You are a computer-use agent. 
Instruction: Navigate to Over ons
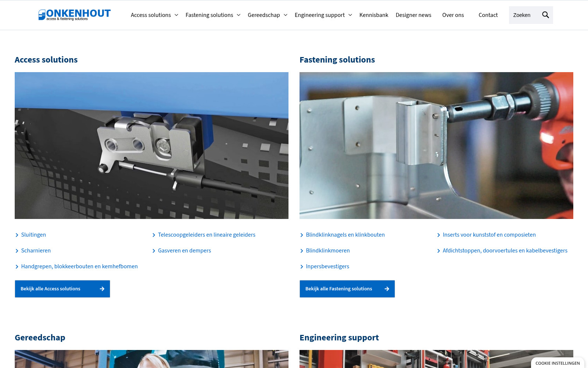pyautogui.click(x=453, y=15)
